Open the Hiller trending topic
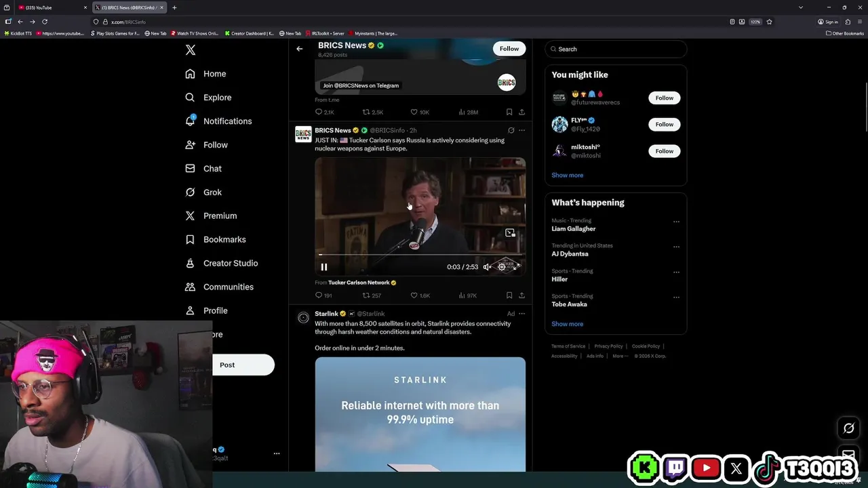The width and height of the screenshot is (868, 488). coord(559,279)
